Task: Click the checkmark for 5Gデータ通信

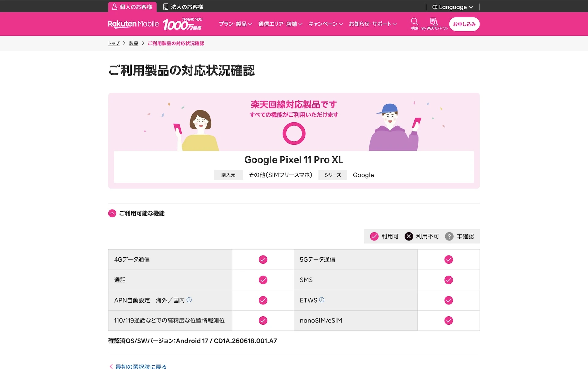Action: [449, 259]
